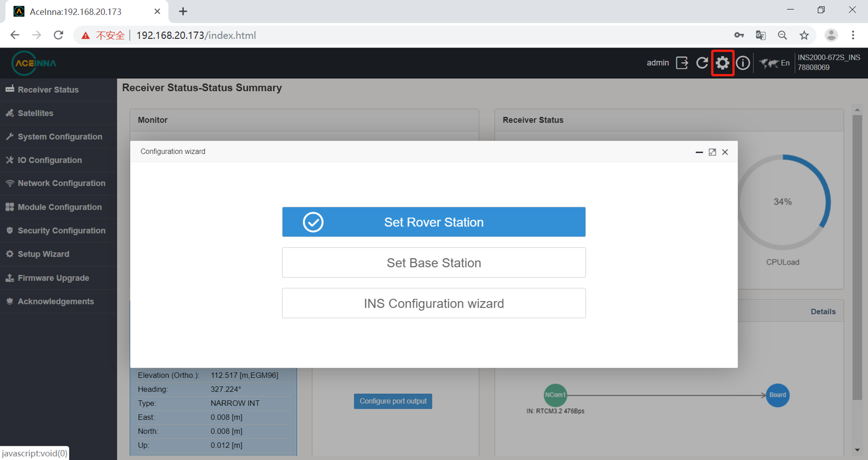Click the Acknowledgements sidebar icon
The height and width of the screenshot is (460, 868).
[x=10, y=301]
